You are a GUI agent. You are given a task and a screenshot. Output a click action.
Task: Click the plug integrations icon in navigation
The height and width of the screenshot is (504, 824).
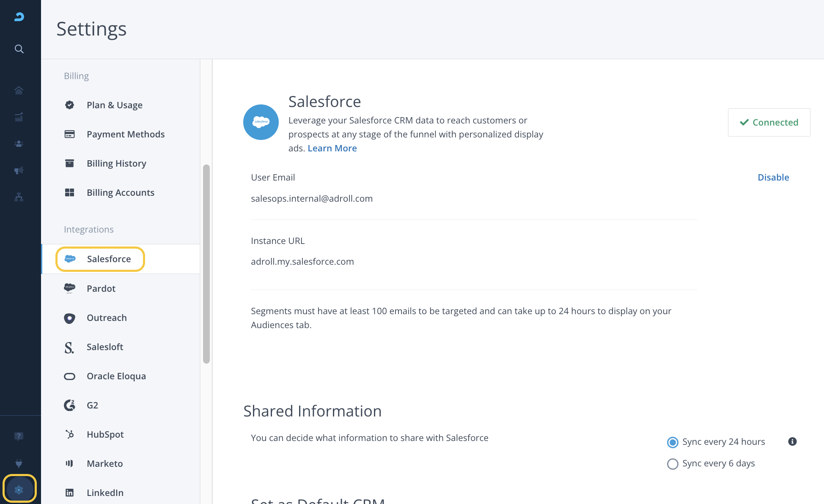coord(19,463)
